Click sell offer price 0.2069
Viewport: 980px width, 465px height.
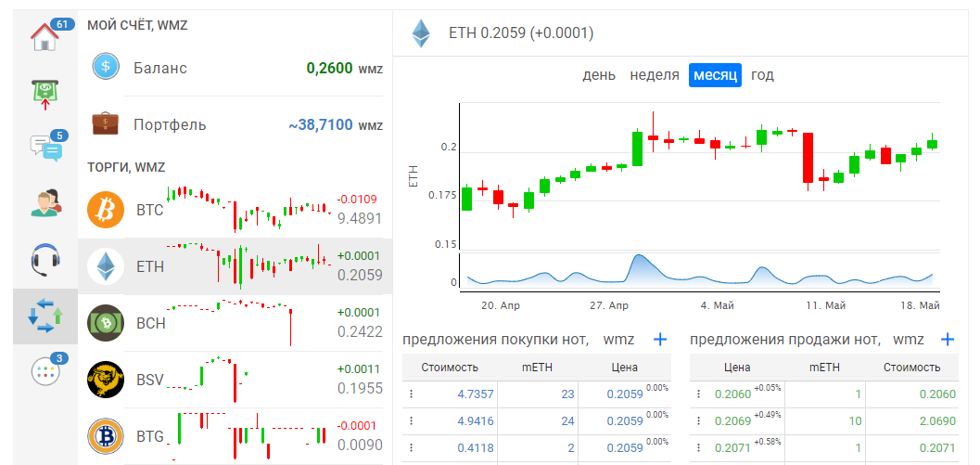click(x=733, y=420)
